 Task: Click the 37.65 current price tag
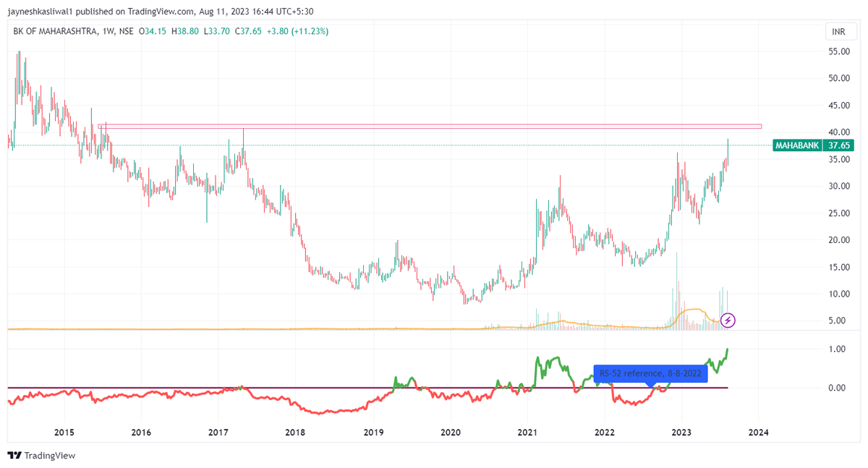[x=839, y=145]
